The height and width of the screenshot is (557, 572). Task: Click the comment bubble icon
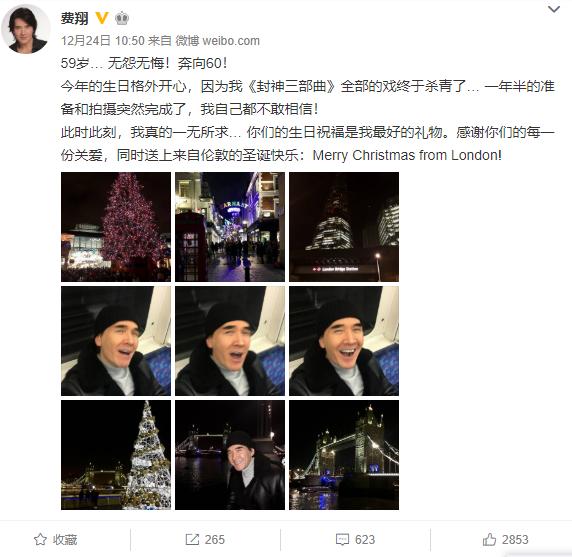(x=342, y=539)
